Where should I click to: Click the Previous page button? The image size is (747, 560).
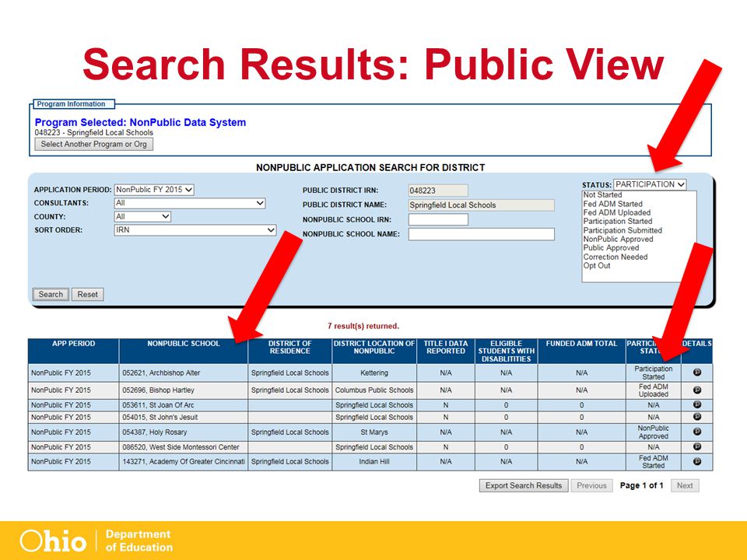tap(591, 485)
